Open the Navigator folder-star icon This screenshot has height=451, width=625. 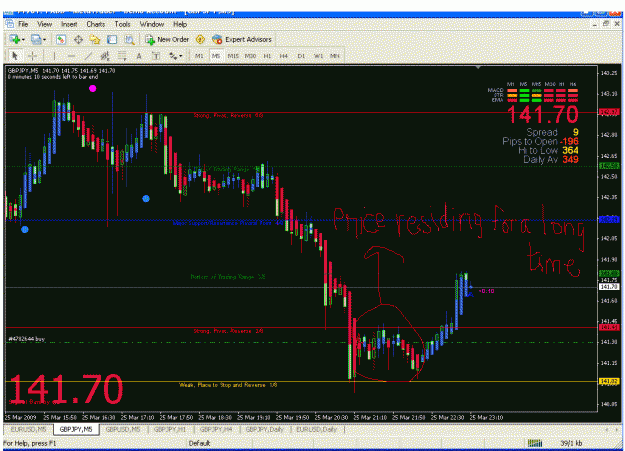coord(95,39)
